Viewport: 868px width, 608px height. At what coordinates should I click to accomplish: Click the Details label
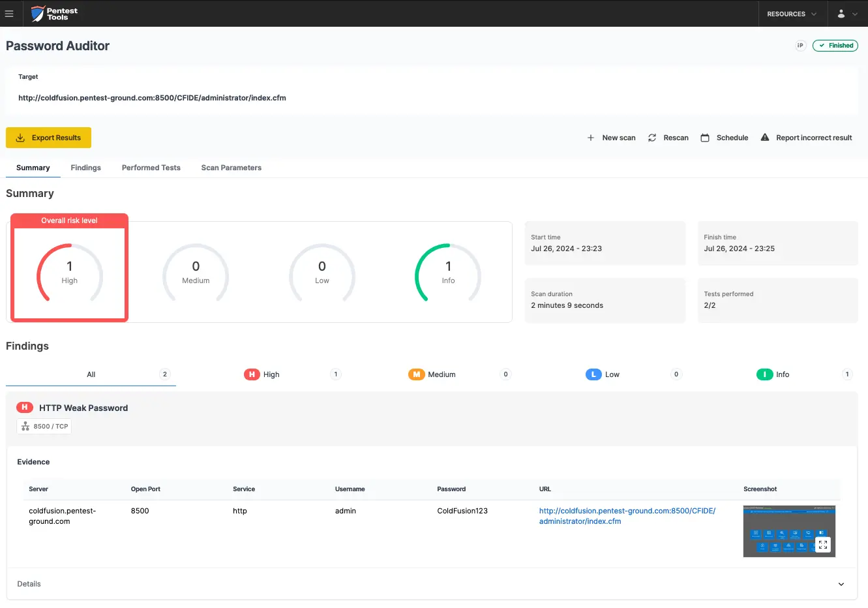[29, 584]
